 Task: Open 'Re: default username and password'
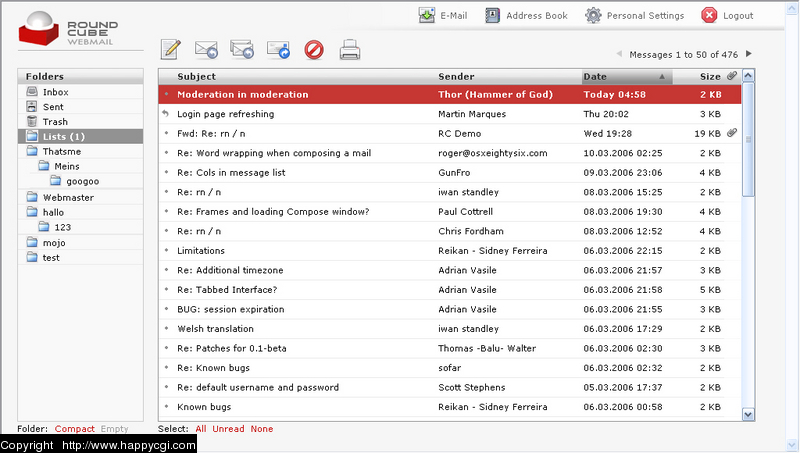tap(258, 387)
